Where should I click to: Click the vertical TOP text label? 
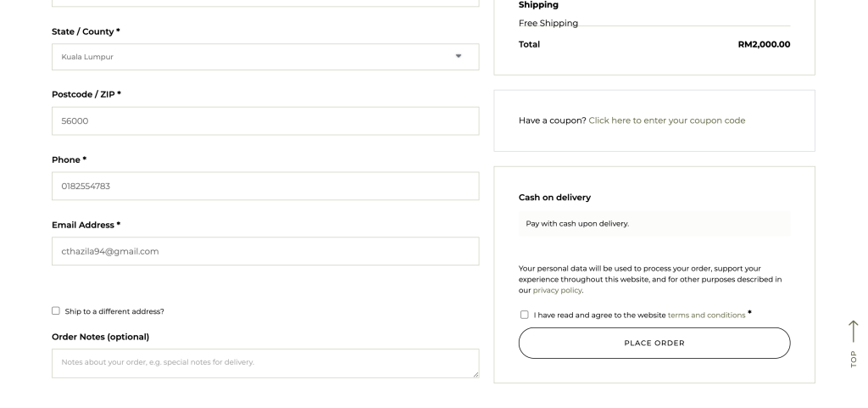[852, 360]
